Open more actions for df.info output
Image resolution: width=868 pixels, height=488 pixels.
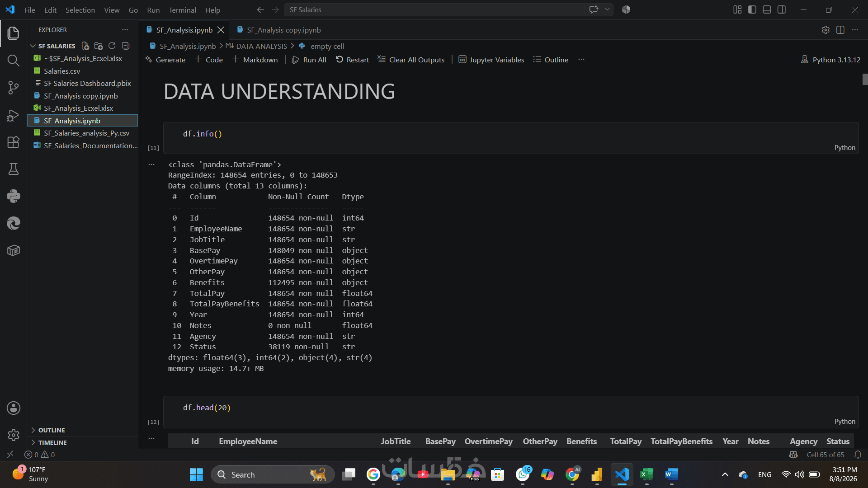click(x=151, y=164)
